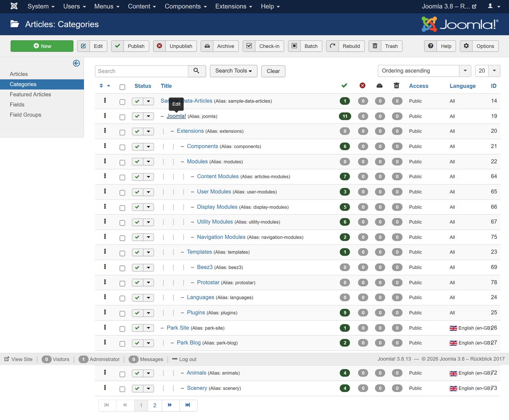Open published count 7 for Content Modules
509x420 pixels.
[345, 177]
